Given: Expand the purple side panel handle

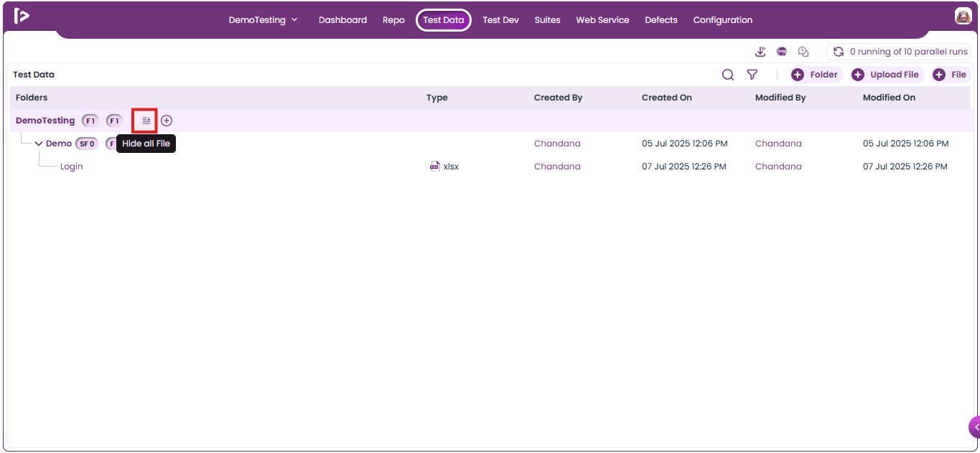Looking at the screenshot, I should [x=975, y=426].
